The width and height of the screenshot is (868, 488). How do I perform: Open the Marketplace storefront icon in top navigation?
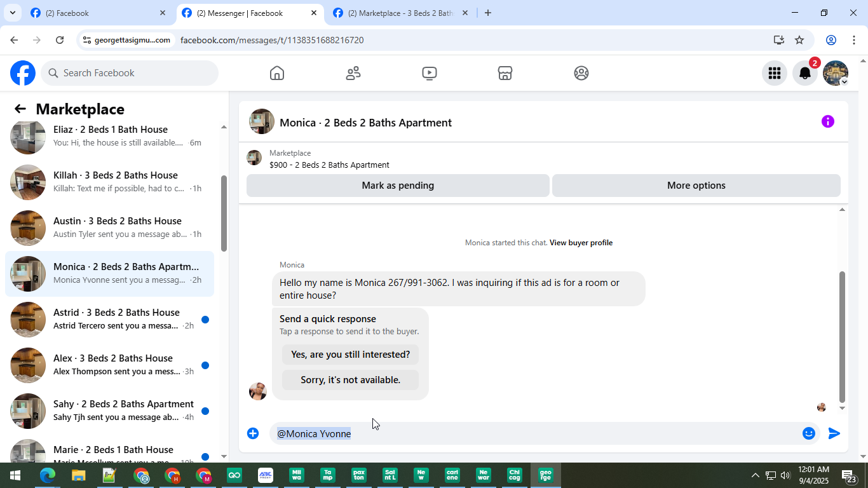pyautogui.click(x=505, y=73)
